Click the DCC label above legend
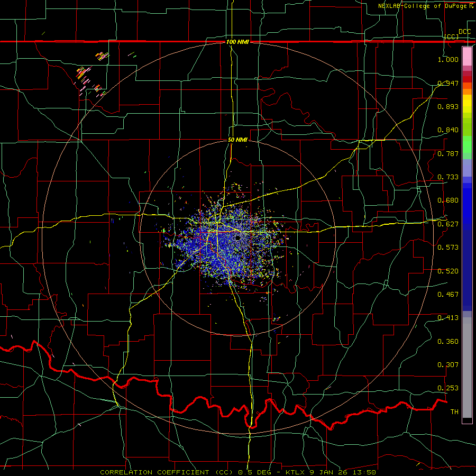 click(465, 32)
